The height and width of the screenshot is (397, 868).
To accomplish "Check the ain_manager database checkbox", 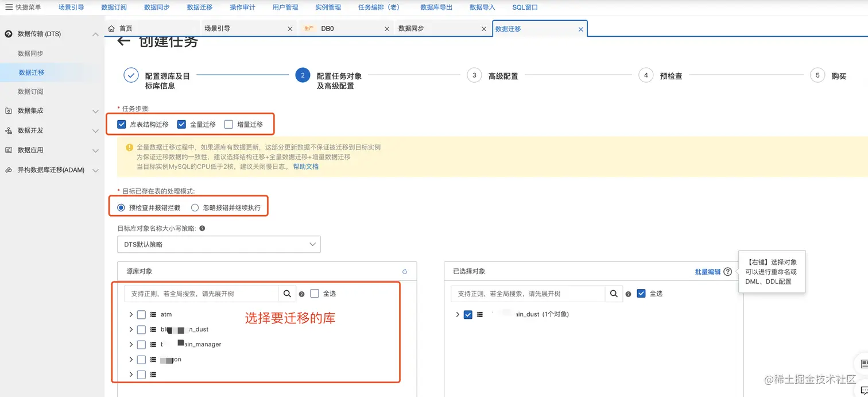I will 141,345.
